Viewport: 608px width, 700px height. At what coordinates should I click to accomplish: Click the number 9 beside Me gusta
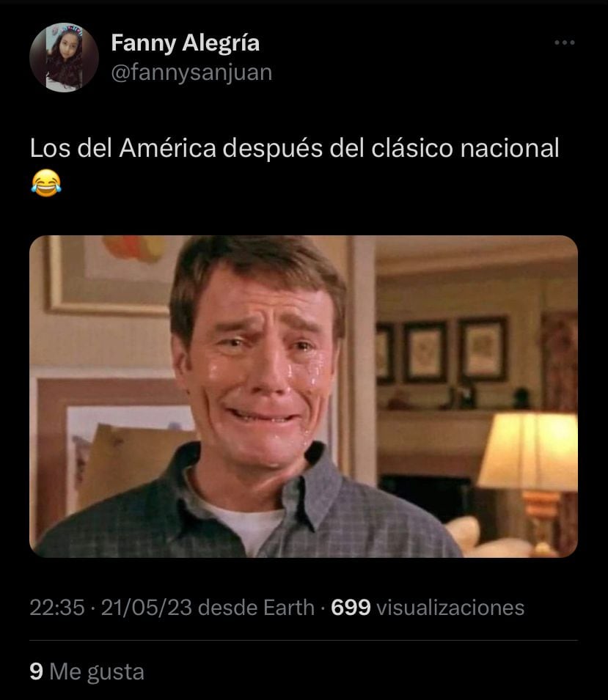36,671
